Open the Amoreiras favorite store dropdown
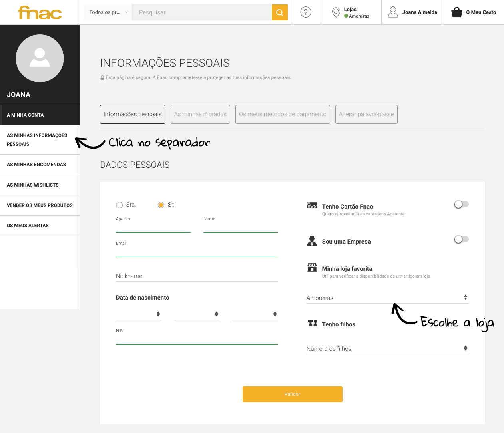The width and height of the screenshot is (504, 433). click(x=387, y=298)
